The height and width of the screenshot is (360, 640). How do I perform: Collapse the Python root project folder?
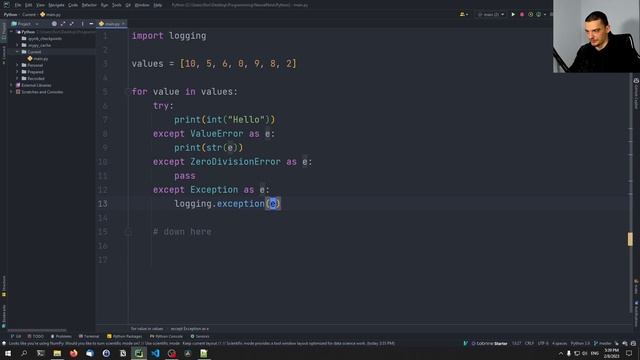point(12,32)
